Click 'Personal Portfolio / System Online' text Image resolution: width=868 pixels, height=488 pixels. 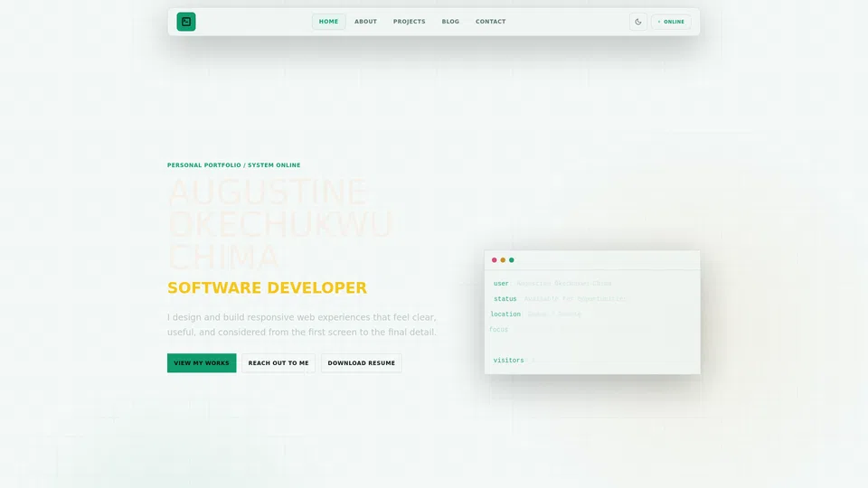(233, 164)
